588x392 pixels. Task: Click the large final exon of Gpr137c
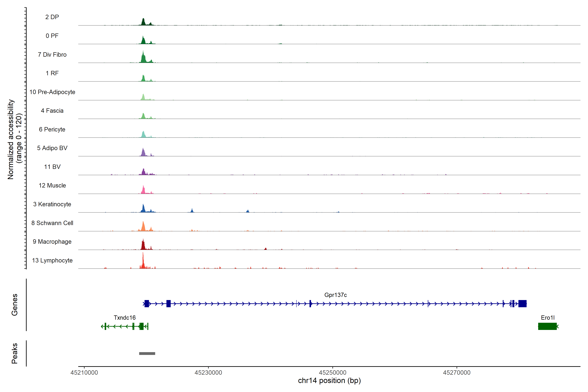(x=522, y=303)
